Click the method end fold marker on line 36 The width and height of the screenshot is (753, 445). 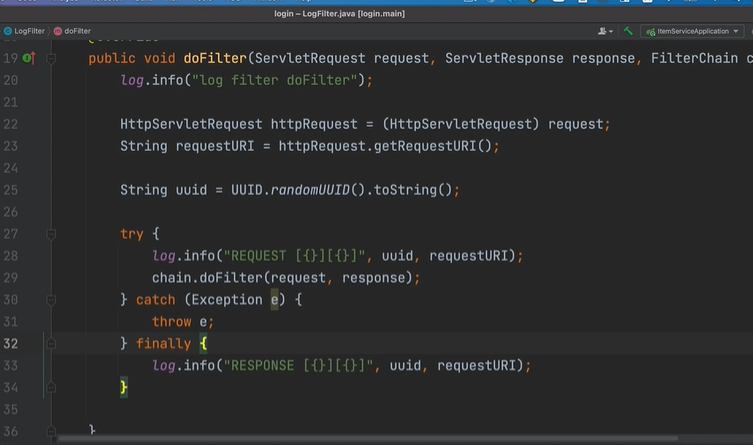click(x=51, y=431)
